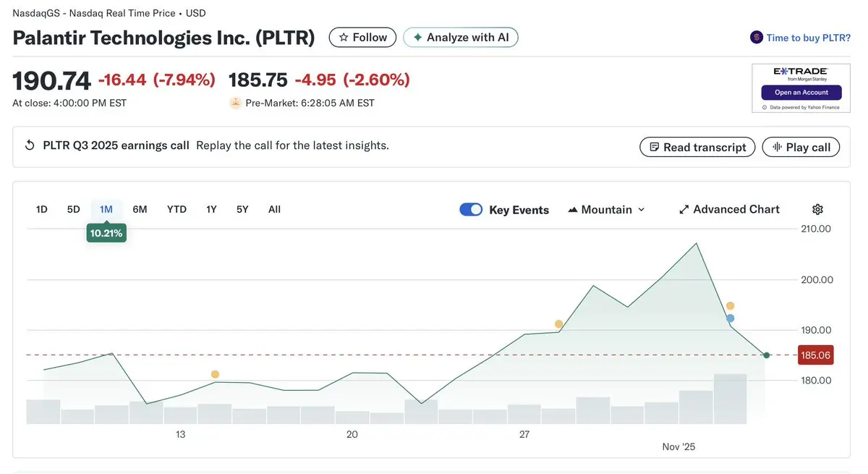Click Open an Account in E*TRADE ad
This screenshot has width=868, height=474.
(801, 93)
